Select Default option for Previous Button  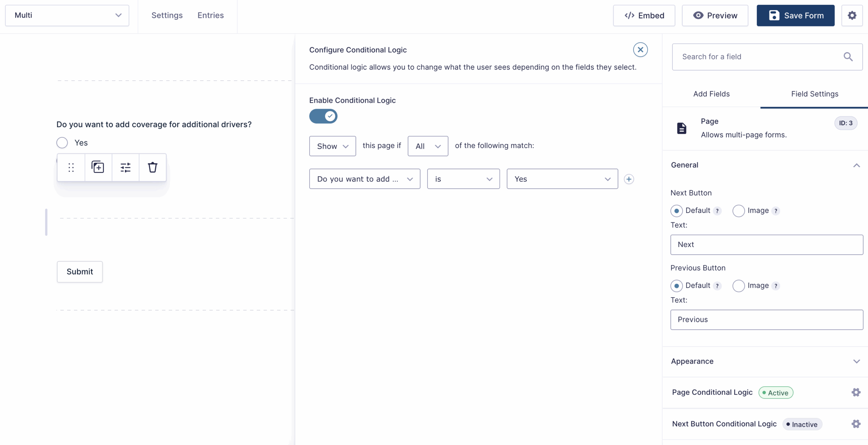(x=676, y=286)
